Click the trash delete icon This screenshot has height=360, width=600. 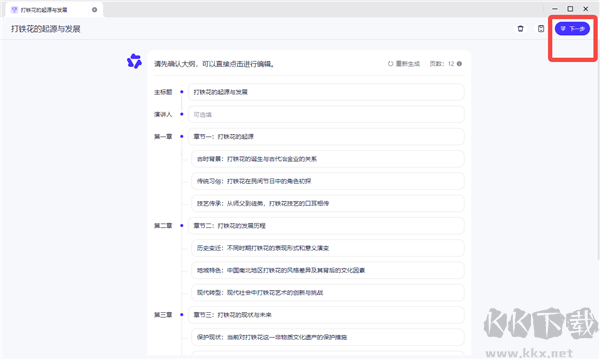pos(520,29)
